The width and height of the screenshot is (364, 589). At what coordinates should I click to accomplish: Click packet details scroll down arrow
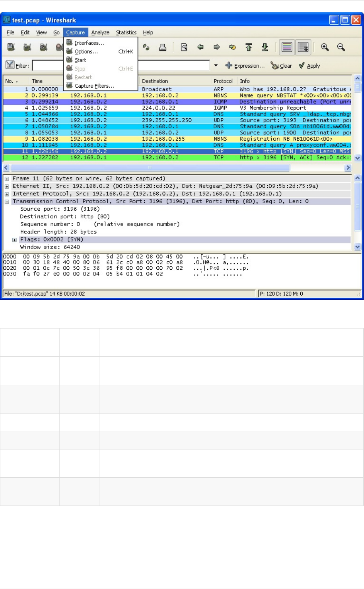(357, 247)
